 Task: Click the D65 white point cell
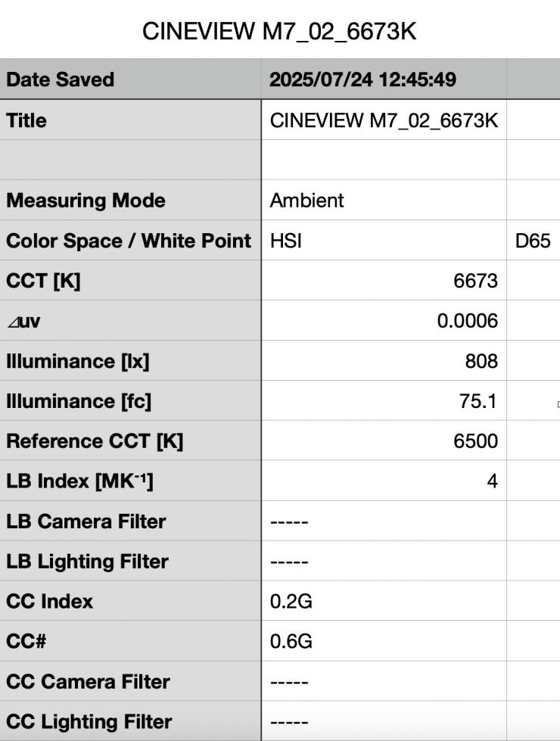click(x=533, y=241)
